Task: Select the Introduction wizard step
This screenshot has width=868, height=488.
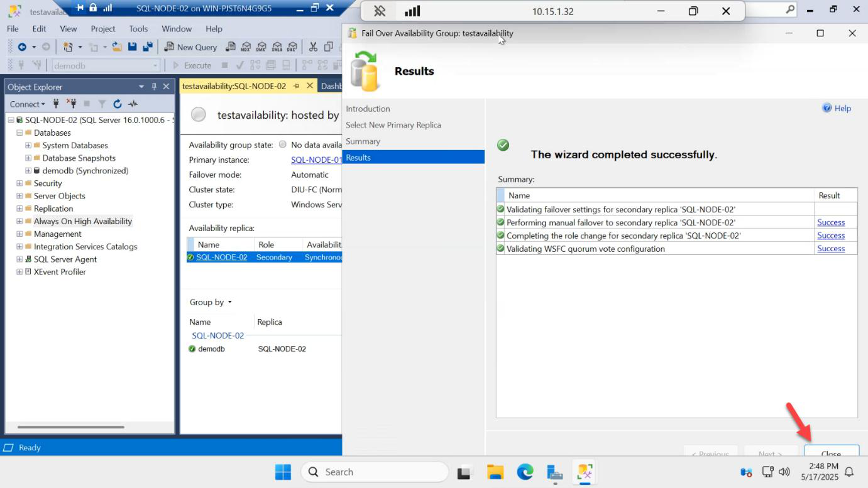Action: tap(368, 109)
